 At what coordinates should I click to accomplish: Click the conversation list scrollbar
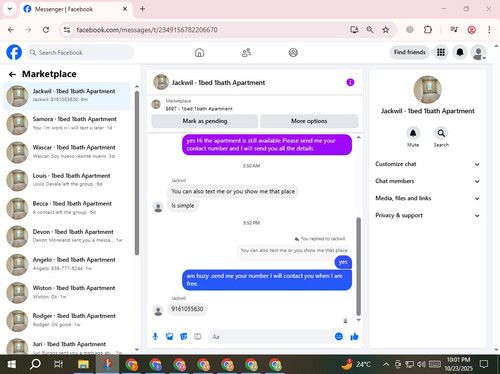(137, 173)
